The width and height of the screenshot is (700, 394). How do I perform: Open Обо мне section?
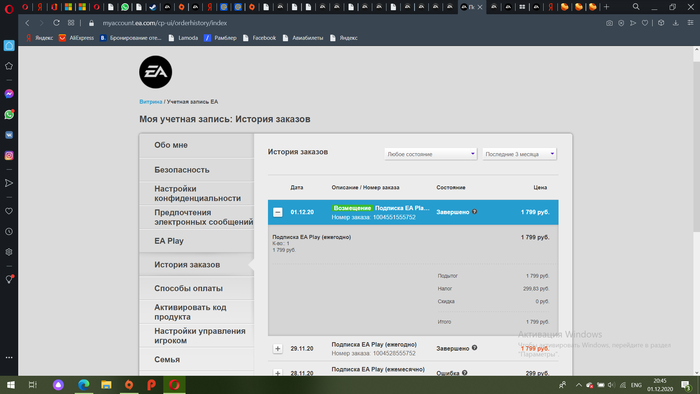pyautogui.click(x=197, y=145)
